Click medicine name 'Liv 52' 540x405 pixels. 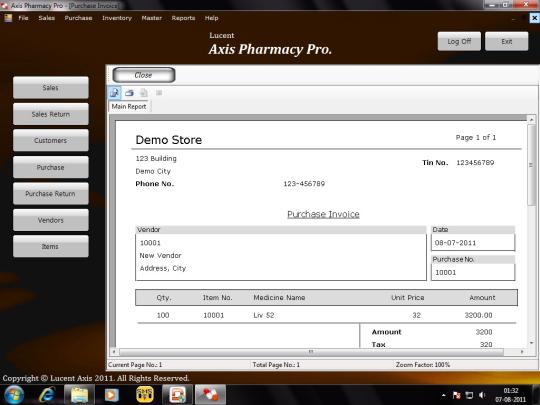point(264,315)
